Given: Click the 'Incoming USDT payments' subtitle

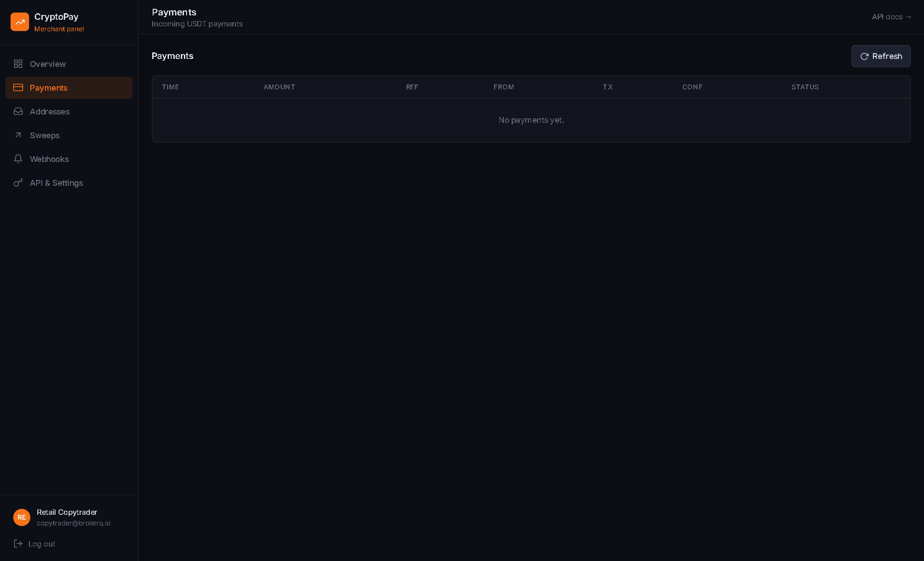Looking at the screenshot, I should pos(197,24).
